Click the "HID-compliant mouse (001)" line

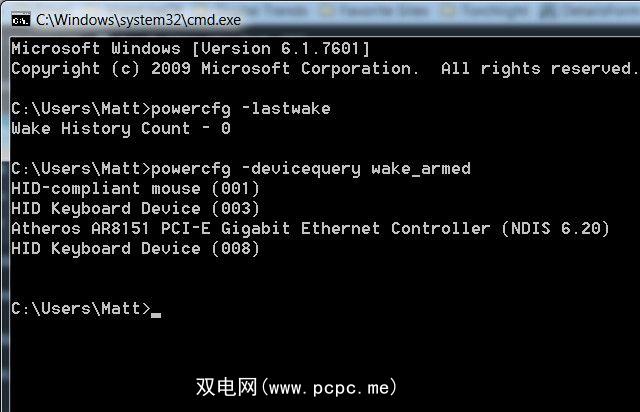[135, 188]
